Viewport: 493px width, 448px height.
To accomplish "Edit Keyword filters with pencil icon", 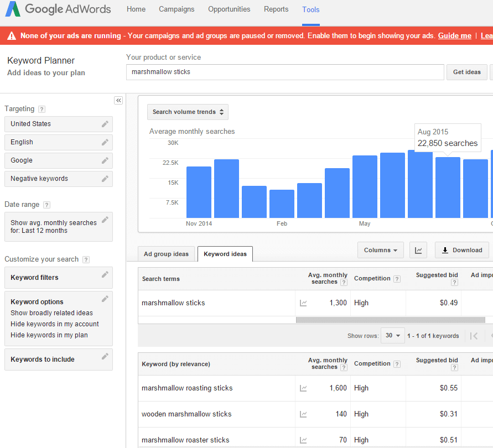I will tap(105, 274).
